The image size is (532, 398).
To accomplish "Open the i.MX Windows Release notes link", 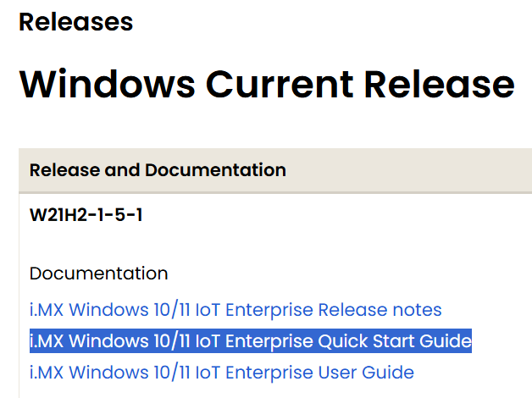I will point(236,310).
